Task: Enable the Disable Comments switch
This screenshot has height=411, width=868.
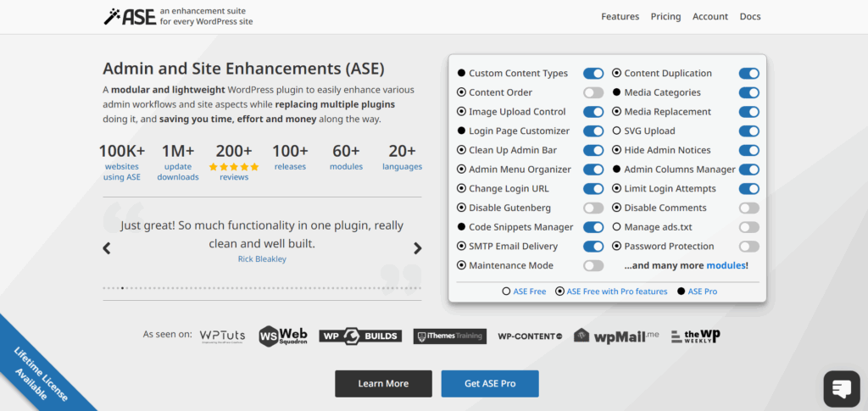Action: (749, 208)
